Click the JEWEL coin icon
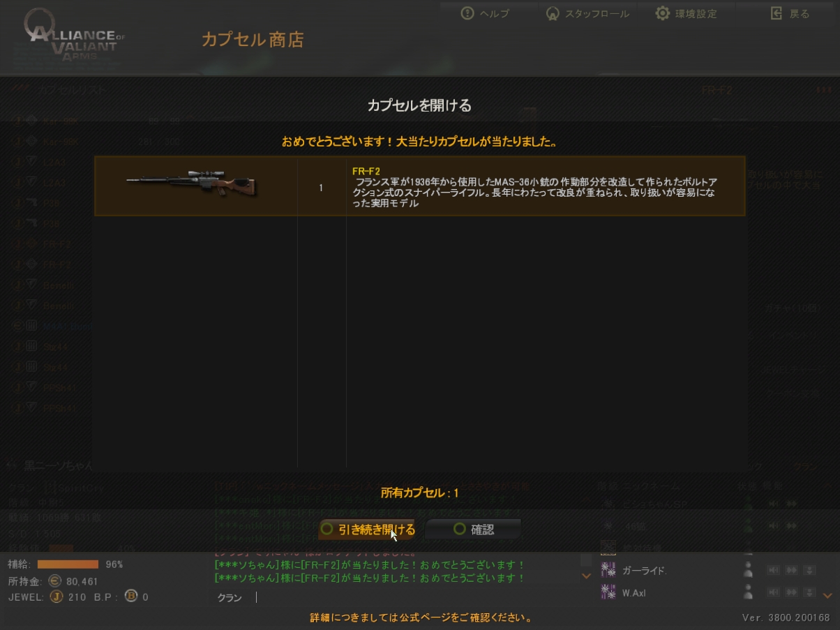Viewport: 840px width, 630px height. (57, 597)
